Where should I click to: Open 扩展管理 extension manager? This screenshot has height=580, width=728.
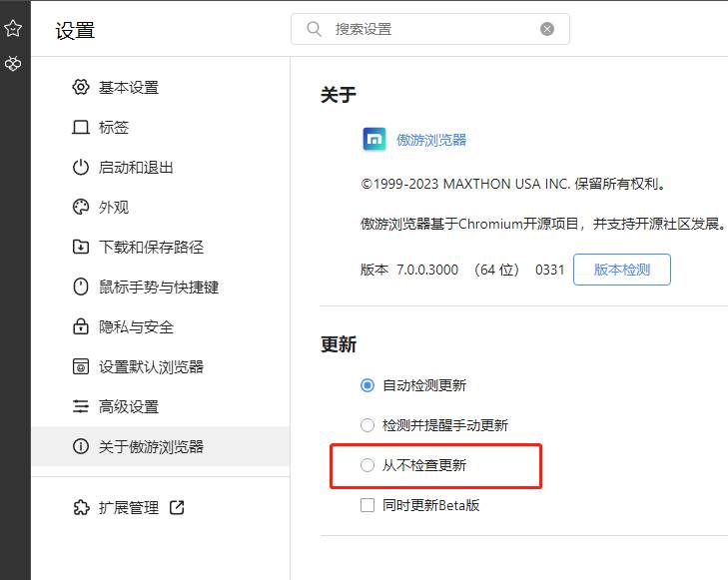coord(129,507)
